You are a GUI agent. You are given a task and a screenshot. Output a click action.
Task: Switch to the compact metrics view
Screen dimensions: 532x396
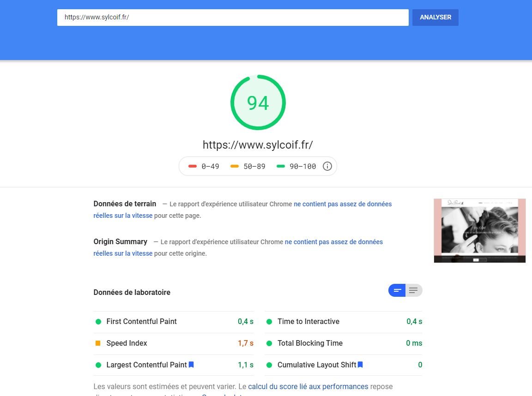click(x=397, y=290)
